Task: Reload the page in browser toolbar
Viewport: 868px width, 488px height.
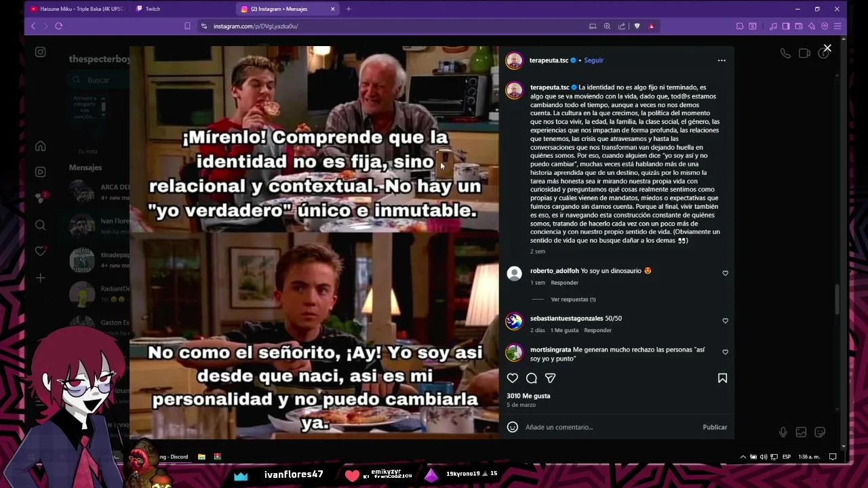Action: click(59, 26)
